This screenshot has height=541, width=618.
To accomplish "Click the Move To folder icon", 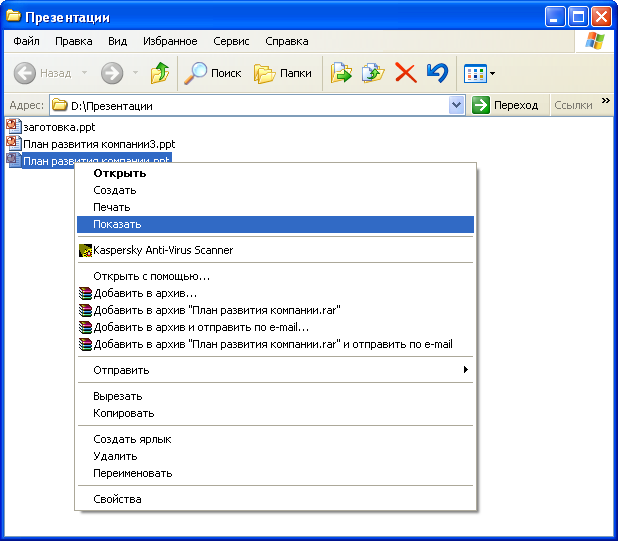I will (x=341, y=73).
